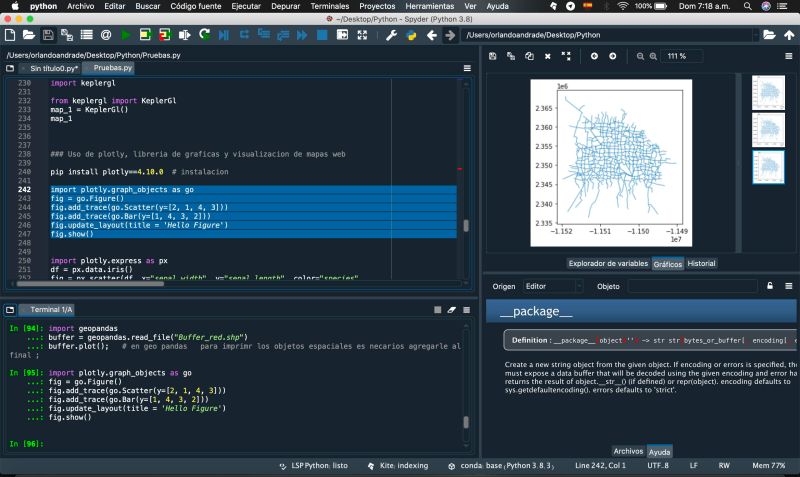Open the Código fuente menu
The width and height of the screenshot is (800, 477).
pos(196,6)
